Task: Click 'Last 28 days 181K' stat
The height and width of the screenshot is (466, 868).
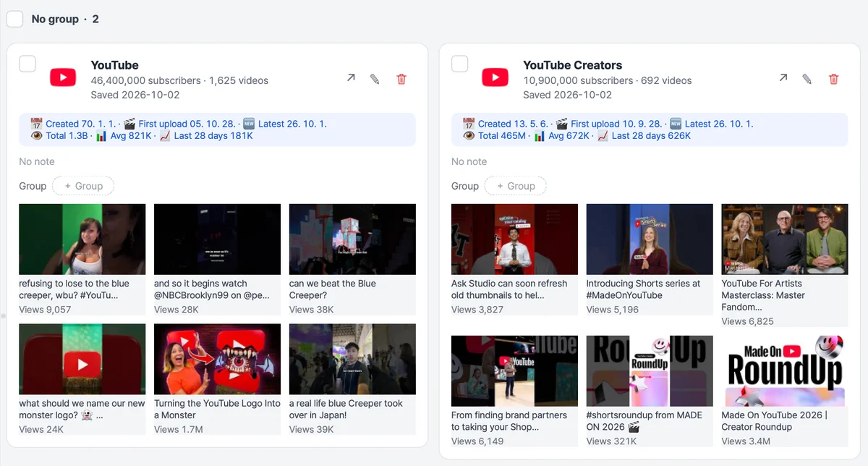Action: click(x=206, y=135)
